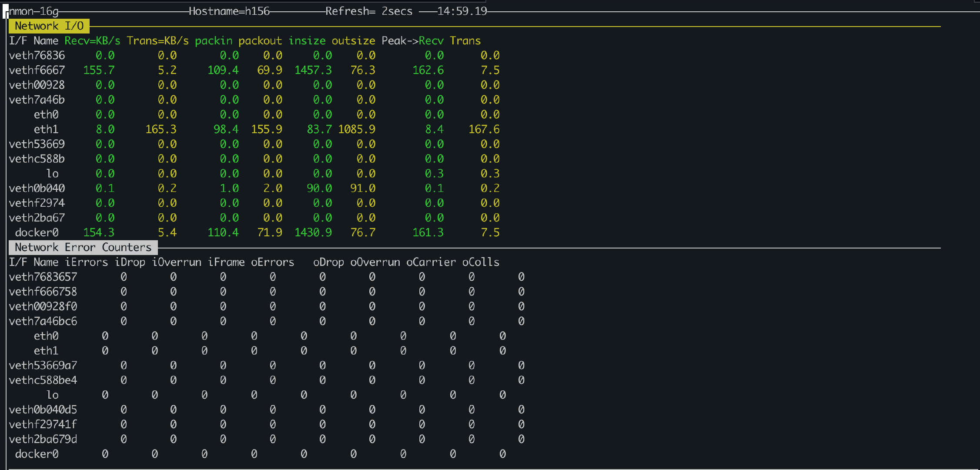Click the 155.7 receive value for vethf6667

pyautogui.click(x=99, y=70)
